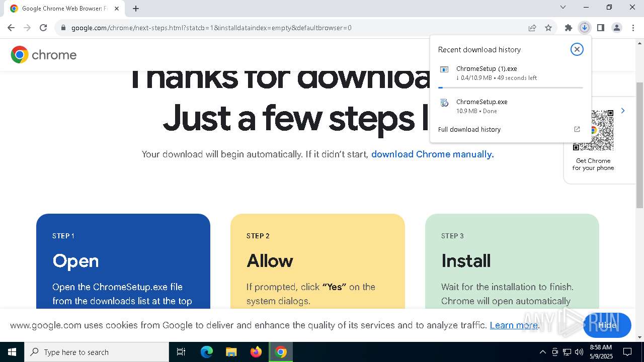Expand the Get Chrome for phone chevron
This screenshot has height=362, width=644.
[x=623, y=111]
